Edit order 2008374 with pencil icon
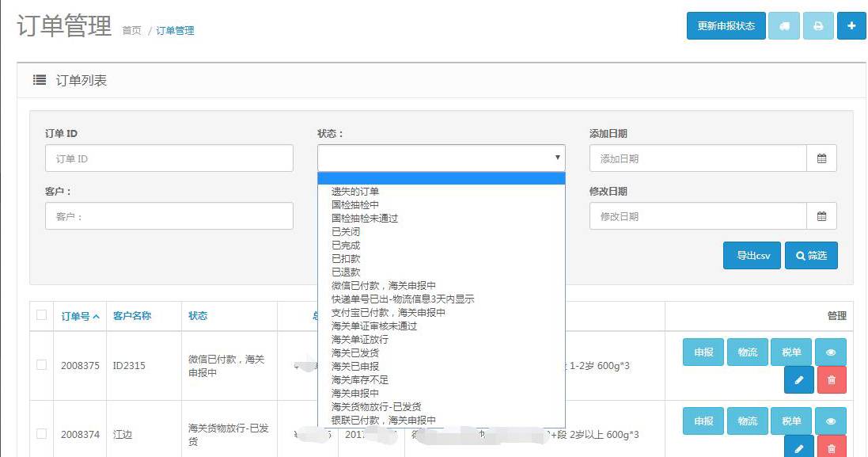The width and height of the screenshot is (868, 457). pos(799,447)
